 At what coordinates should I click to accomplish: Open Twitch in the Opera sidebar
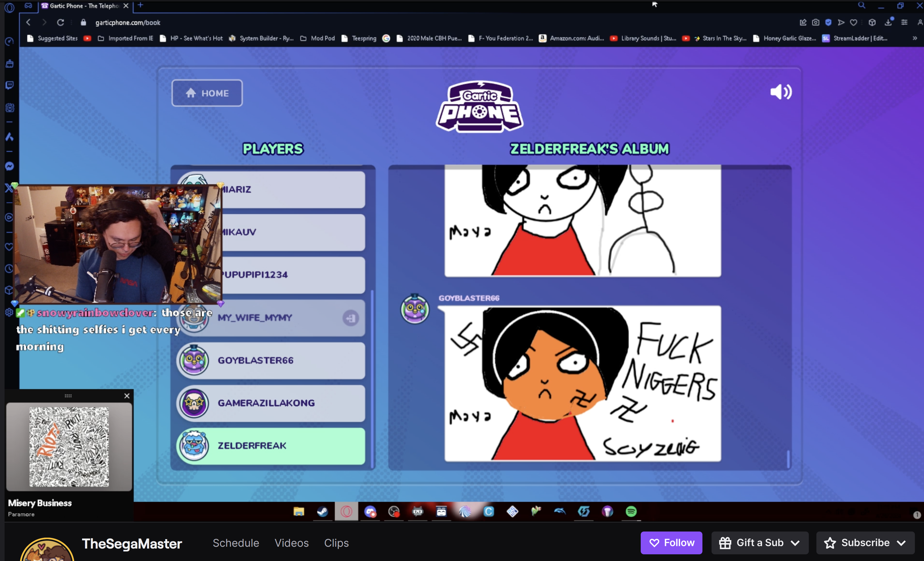(10, 85)
